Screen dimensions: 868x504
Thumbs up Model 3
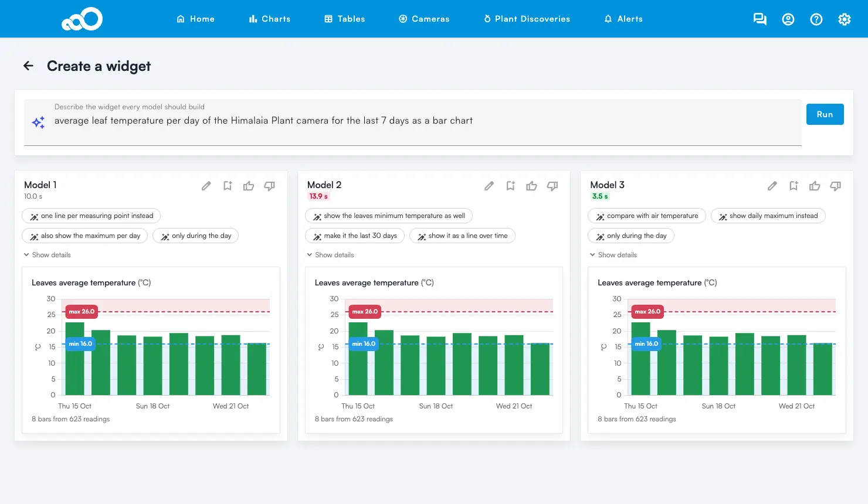coord(815,186)
